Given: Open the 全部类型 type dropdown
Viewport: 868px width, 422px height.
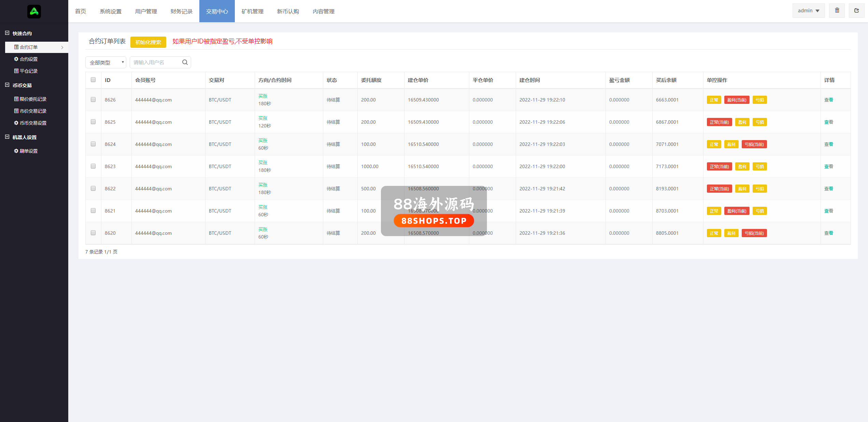Looking at the screenshot, I should (x=106, y=63).
